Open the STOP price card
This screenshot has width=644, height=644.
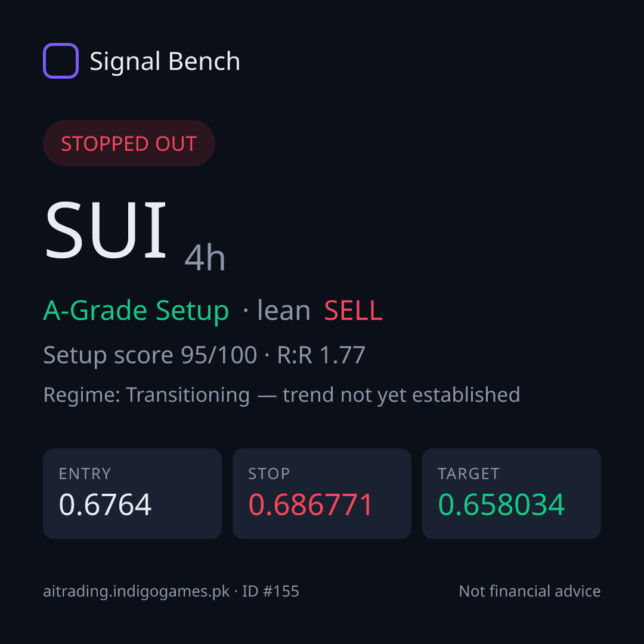pyautogui.click(x=322, y=494)
